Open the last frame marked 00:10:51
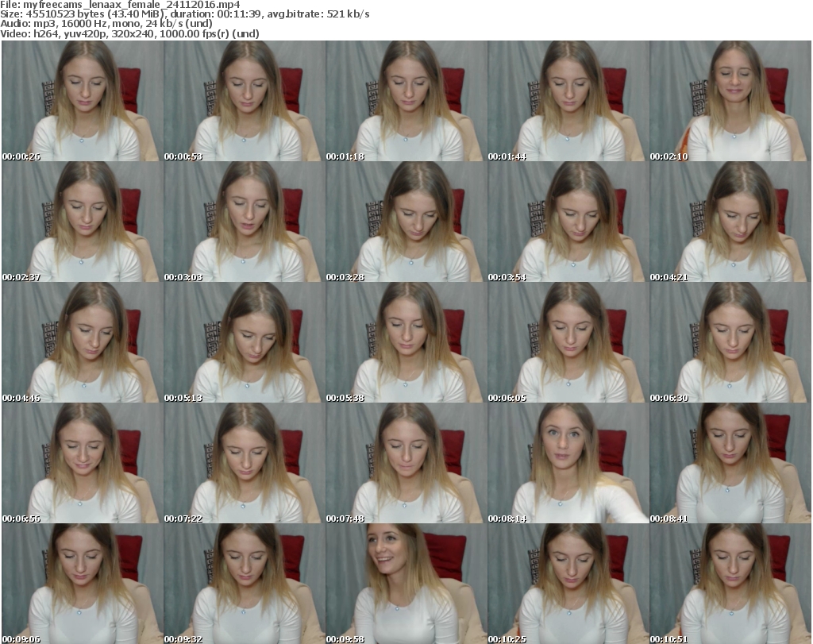The height and width of the screenshot is (644, 813). click(x=730, y=584)
